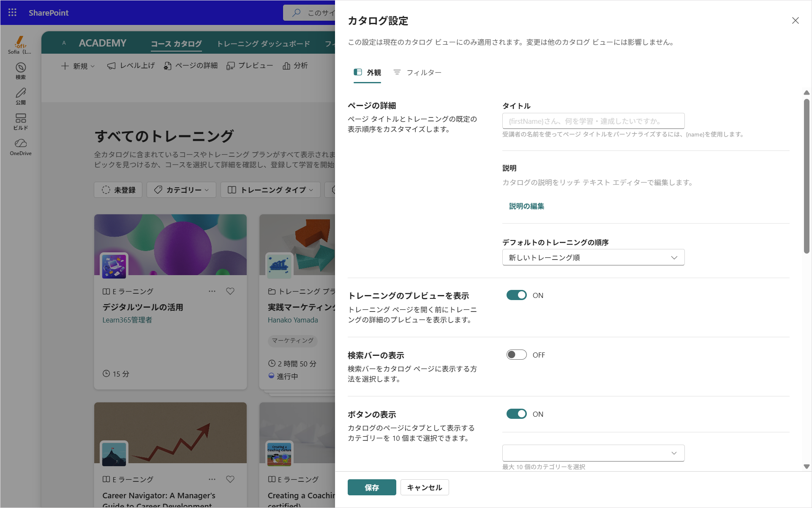Click the 外観 tab icon

[x=358, y=72]
